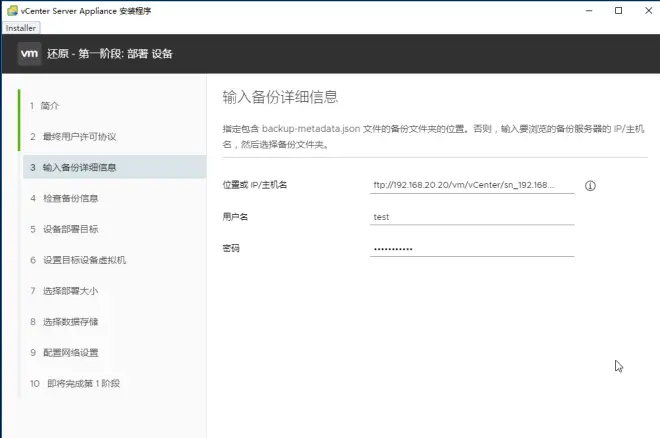This screenshot has width=660, height=438.
Task: Click the info icon beside location field
Action: coord(590,186)
